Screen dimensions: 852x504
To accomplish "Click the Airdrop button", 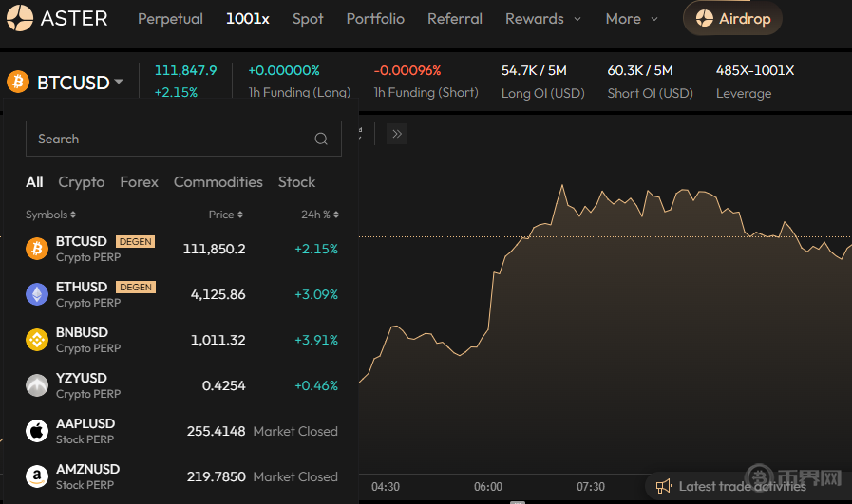I will (x=732, y=19).
